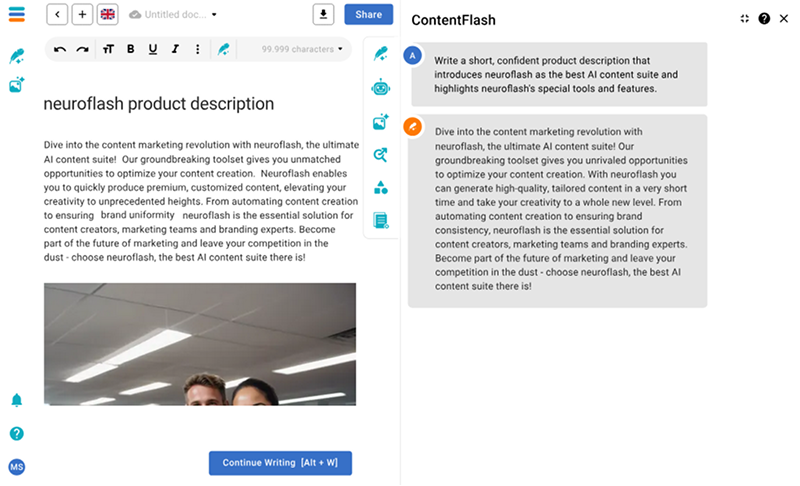Open the MS user profile avatar
This screenshot has height=486, width=800.
[17, 467]
